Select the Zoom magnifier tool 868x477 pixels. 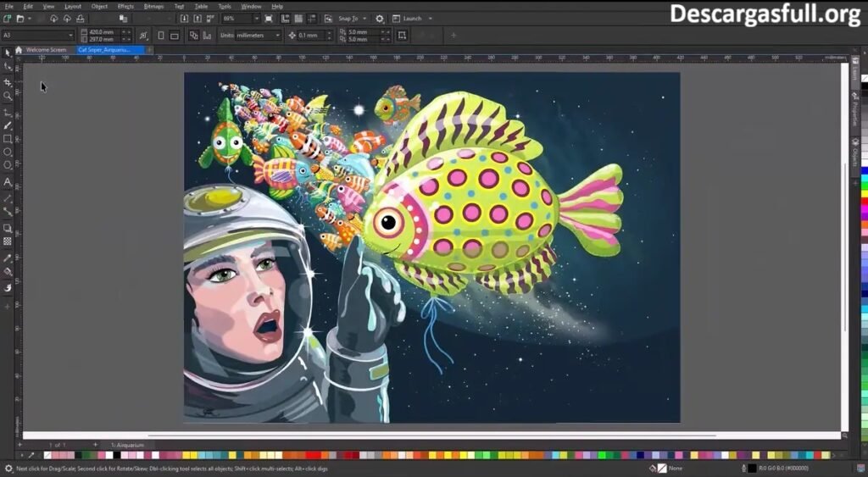[x=8, y=97]
